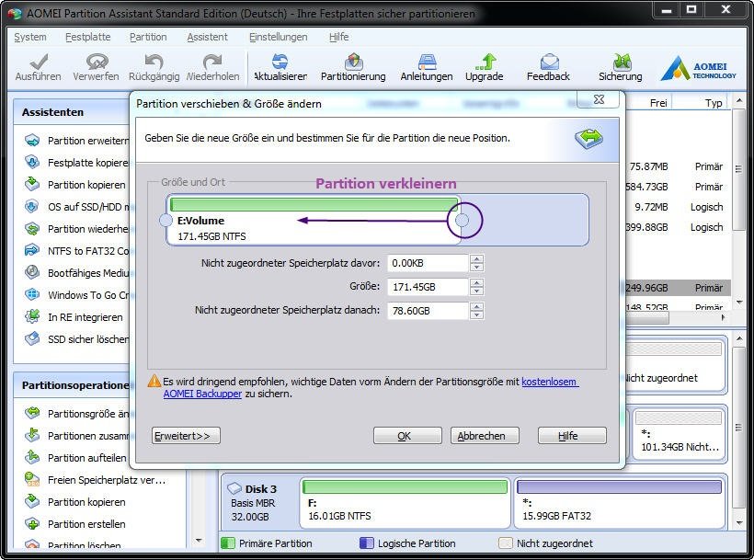The image size is (754, 560).
Task: Click the Typ column header
Action: [x=714, y=103]
